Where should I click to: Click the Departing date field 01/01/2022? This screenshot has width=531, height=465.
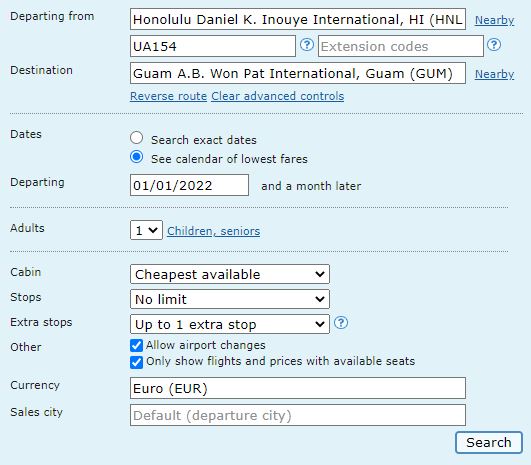pyautogui.click(x=189, y=185)
